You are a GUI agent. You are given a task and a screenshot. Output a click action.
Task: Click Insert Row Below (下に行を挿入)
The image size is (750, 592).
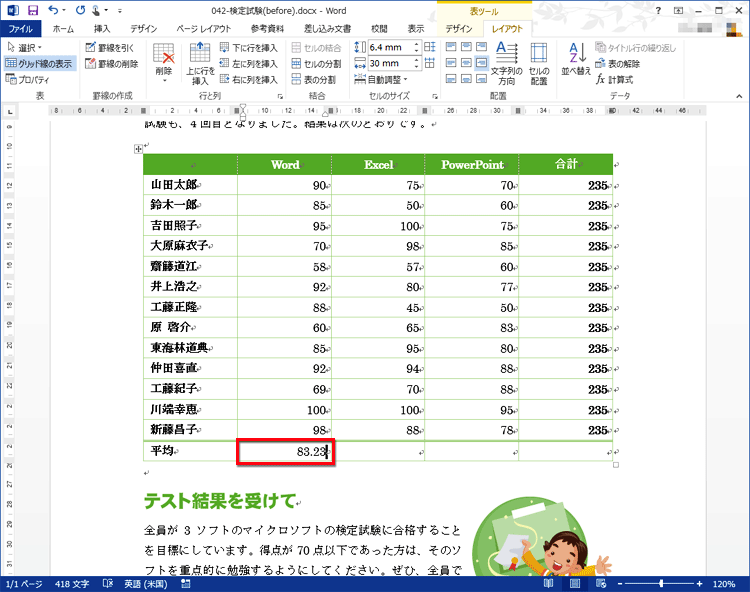[249, 47]
